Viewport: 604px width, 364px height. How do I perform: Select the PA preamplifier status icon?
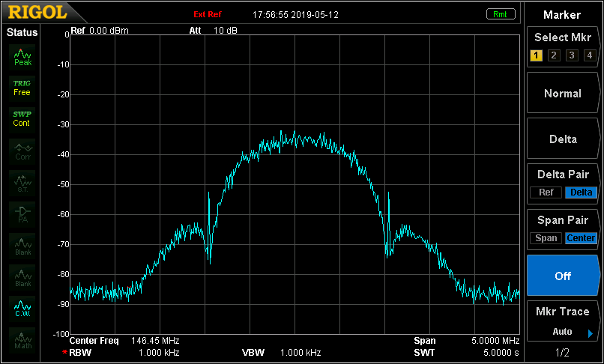click(22, 214)
